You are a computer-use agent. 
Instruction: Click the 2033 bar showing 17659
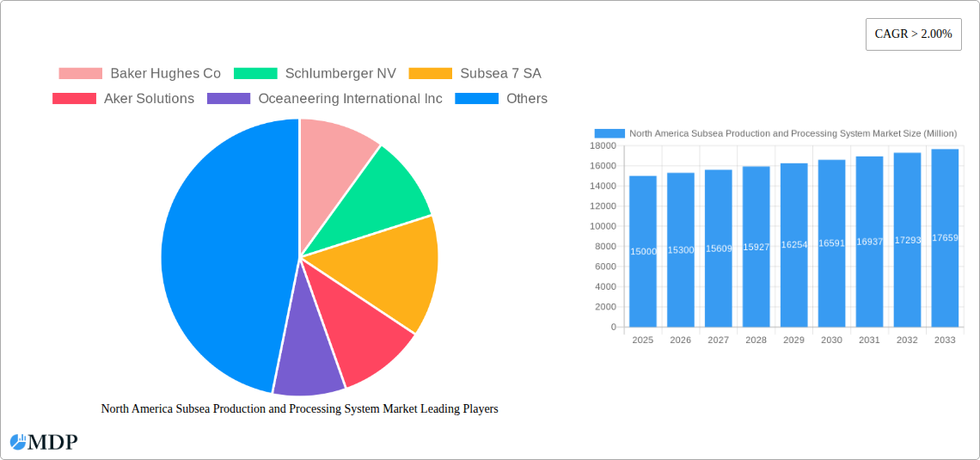tap(945, 237)
